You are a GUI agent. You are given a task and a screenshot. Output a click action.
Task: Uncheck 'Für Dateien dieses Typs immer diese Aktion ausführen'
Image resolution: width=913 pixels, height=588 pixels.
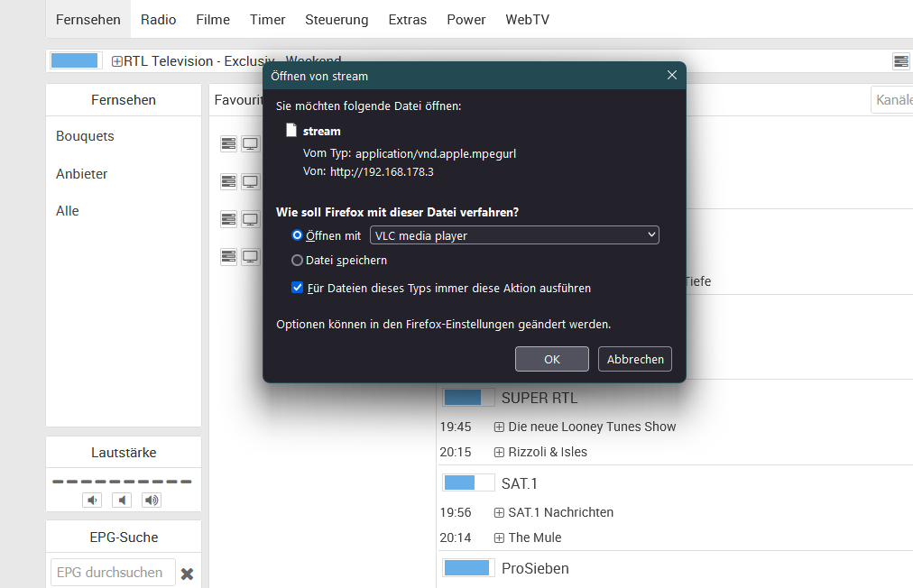pyautogui.click(x=298, y=288)
